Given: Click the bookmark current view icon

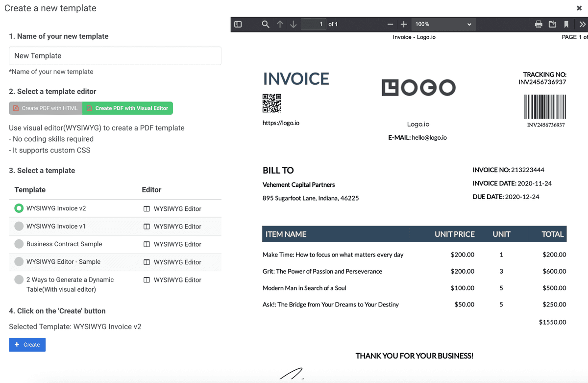Looking at the screenshot, I should (566, 24).
